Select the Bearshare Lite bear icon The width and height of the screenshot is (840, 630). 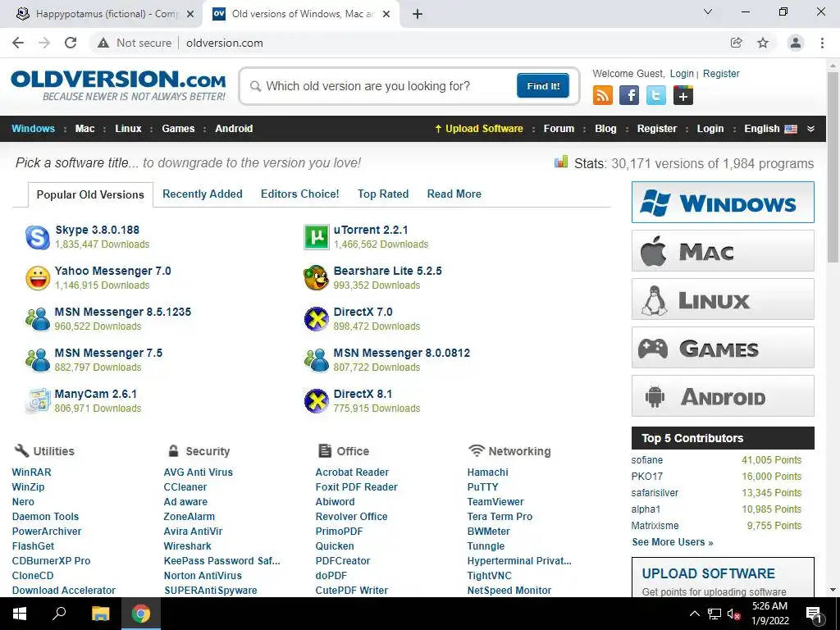317,278
